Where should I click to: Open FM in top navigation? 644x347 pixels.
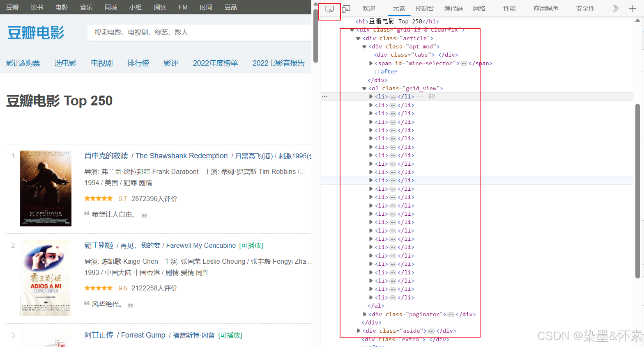[x=183, y=7]
